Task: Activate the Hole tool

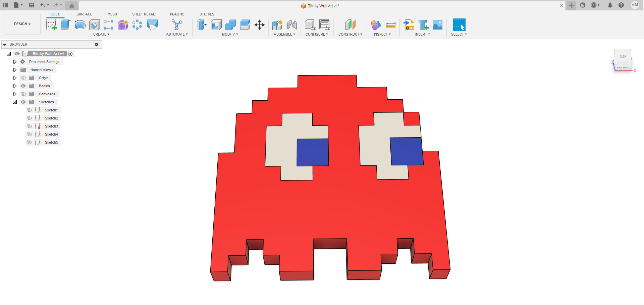Action: [94, 25]
